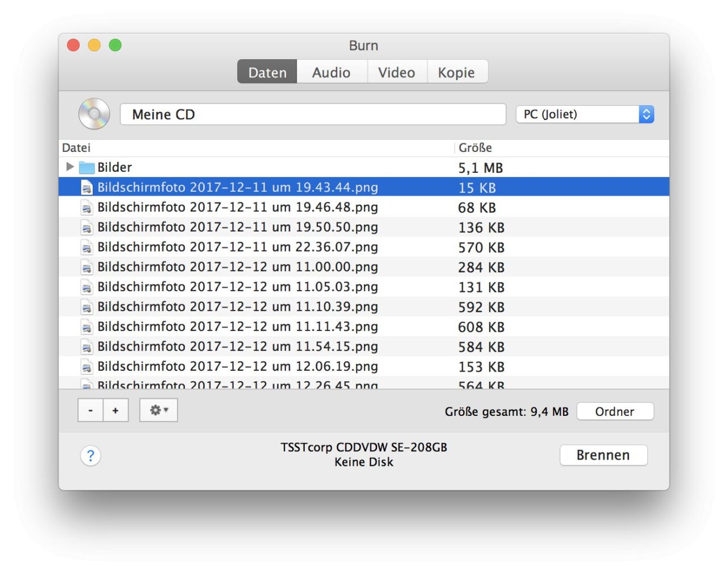Click the plus button to add files
This screenshot has height=574, width=728.
click(x=115, y=410)
